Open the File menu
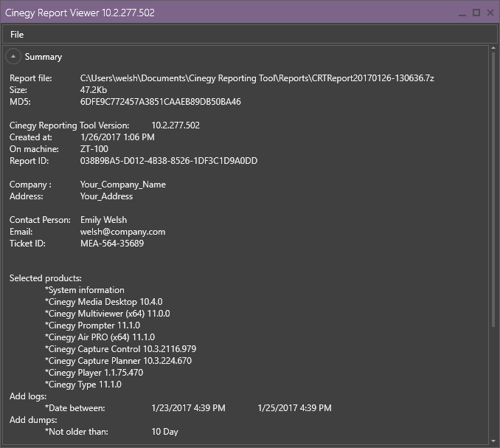The image size is (500, 448). click(x=17, y=35)
